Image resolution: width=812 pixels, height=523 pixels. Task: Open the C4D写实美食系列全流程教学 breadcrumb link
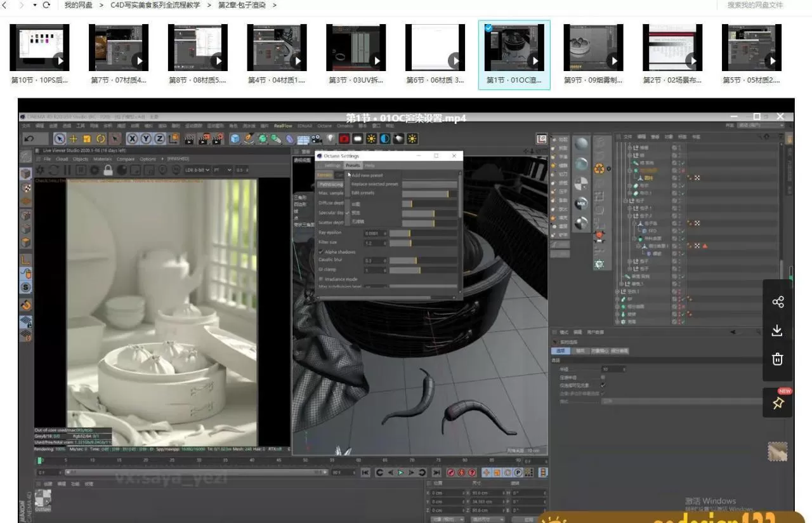(x=155, y=5)
